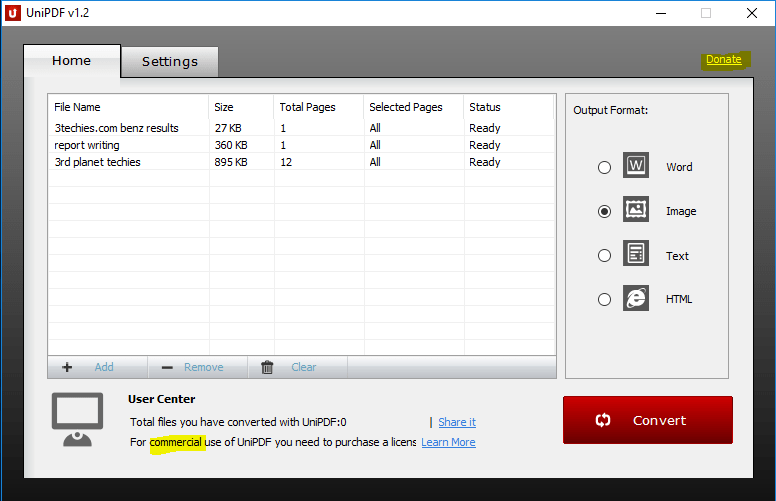Viewport: 776px width, 501px height.
Task: Click the 'User Center' heading
Action: (x=161, y=399)
